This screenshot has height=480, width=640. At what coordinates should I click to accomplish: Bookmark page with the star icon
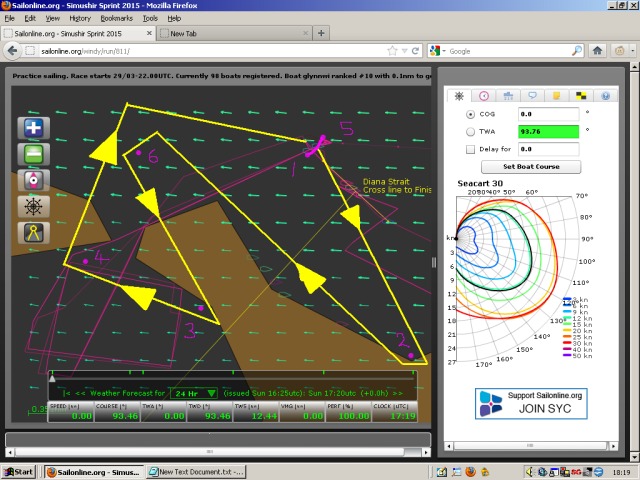[x=392, y=51]
